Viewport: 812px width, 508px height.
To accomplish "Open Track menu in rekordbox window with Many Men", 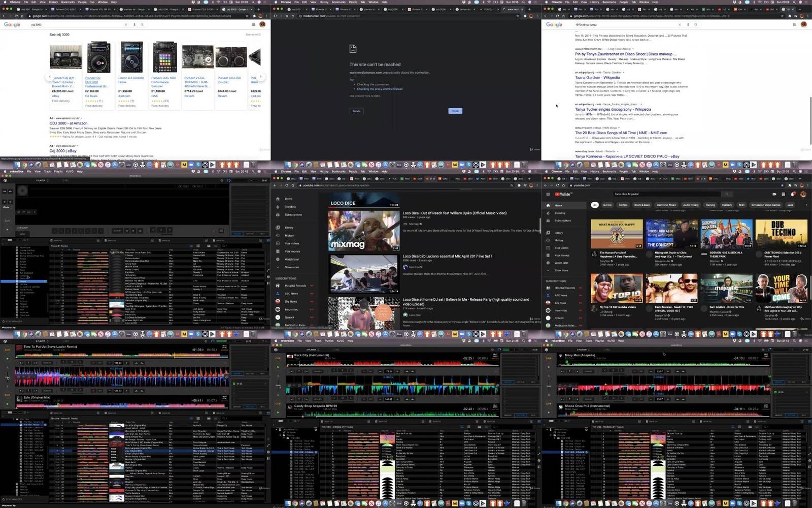I will 589,340.
